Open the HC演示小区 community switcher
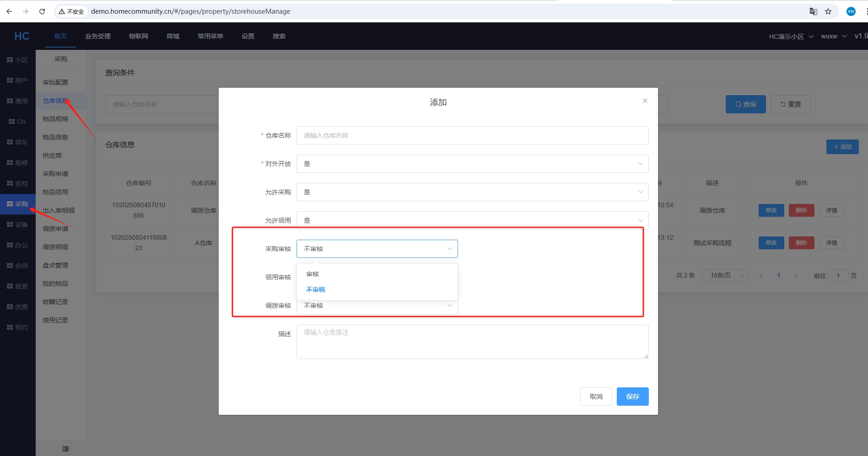The image size is (868, 456). pyautogui.click(x=791, y=37)
